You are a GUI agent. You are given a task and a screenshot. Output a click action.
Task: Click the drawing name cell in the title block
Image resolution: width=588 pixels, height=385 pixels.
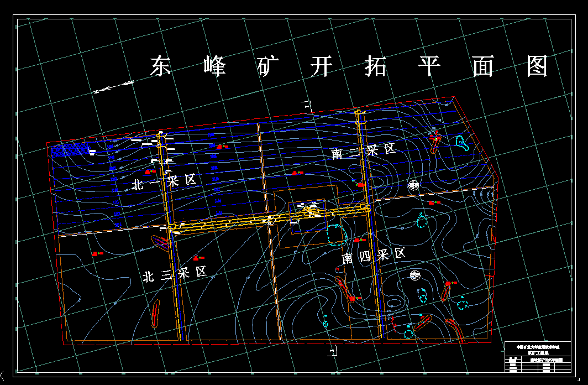(547, 360)
